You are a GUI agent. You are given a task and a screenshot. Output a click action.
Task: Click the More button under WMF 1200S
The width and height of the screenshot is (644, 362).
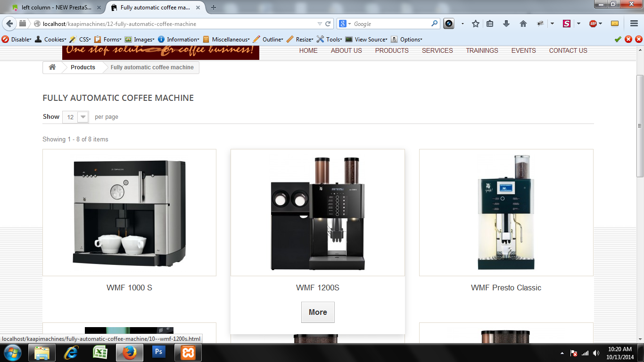coord(318,312)
